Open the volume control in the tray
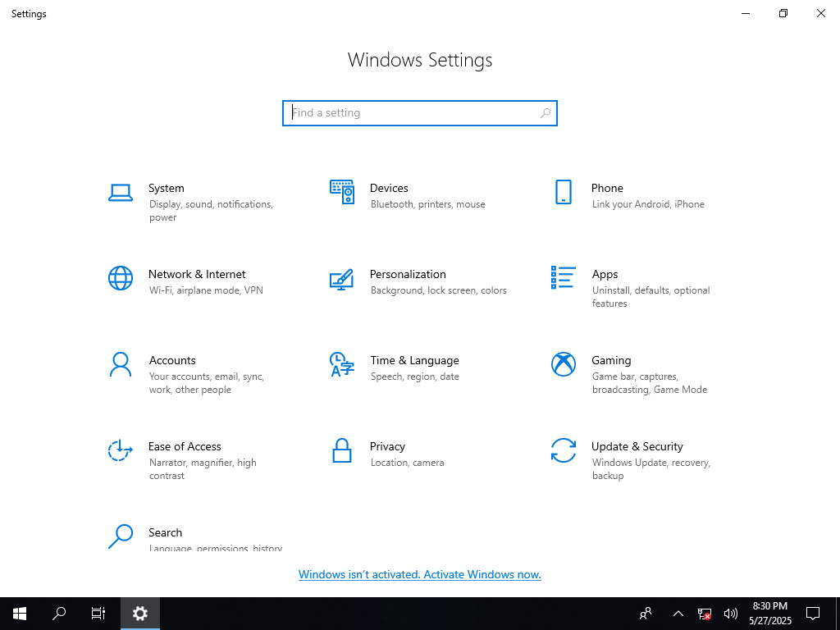Viewport: 840px width, 630px height. tap(730, 614)
